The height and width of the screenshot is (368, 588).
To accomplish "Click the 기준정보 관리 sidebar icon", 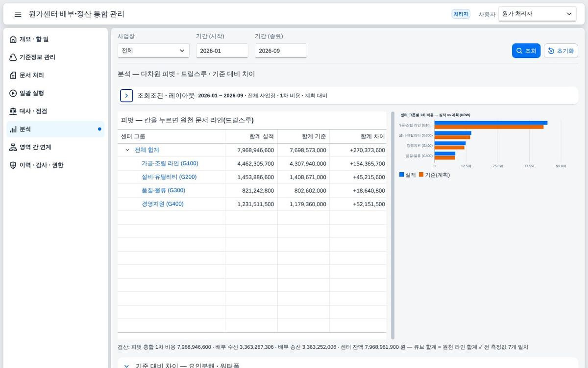I will 13,57.
